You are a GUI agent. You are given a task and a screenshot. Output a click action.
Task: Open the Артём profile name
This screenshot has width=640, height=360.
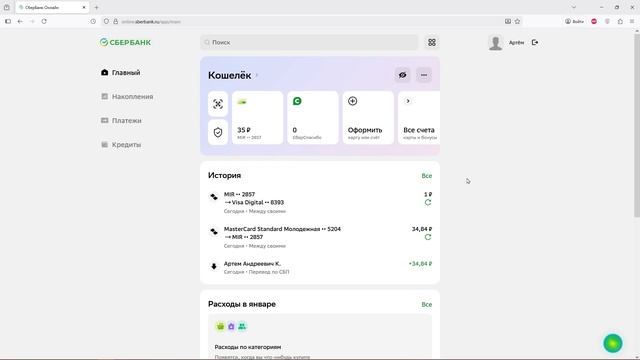click(516, 42)
